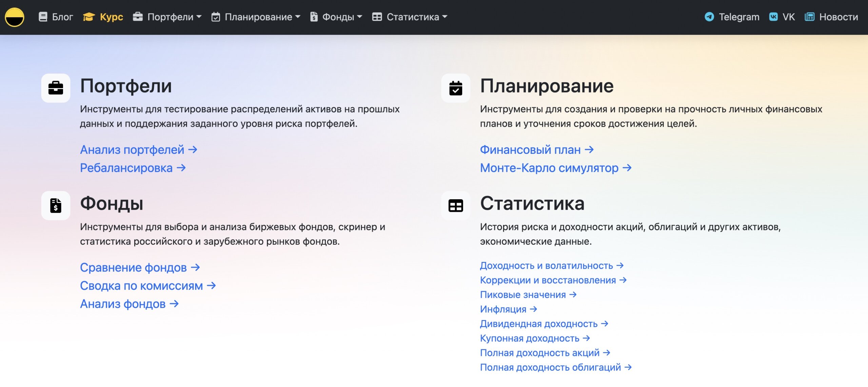
Task: Click the dollar document icon beside Фонды in navbar
Action: [x=314, y=17]
